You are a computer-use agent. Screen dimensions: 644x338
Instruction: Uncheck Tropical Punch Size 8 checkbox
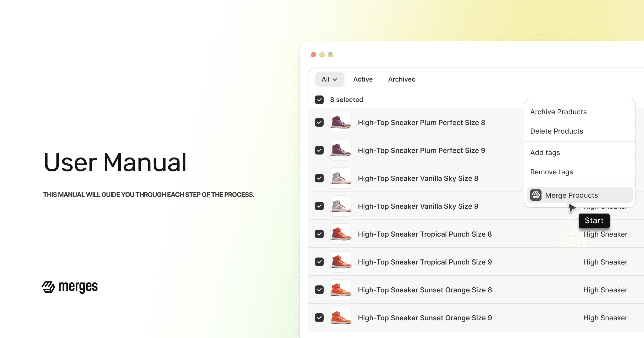pyautogui.click(x=319, y=234)
